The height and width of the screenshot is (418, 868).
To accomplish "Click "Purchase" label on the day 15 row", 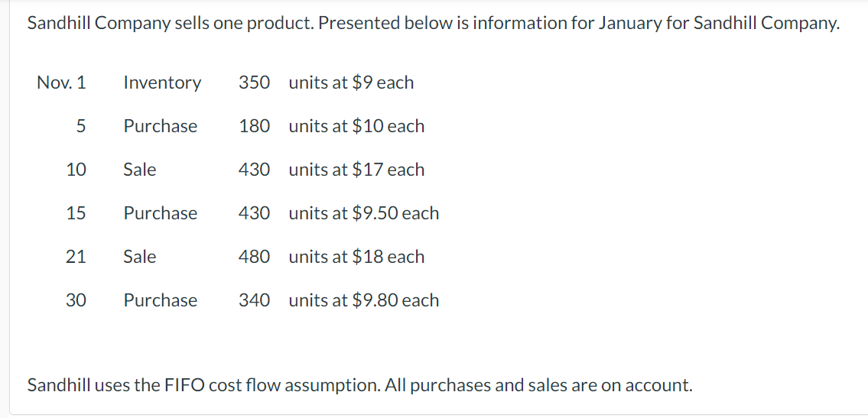I will [x=161, y=213].
